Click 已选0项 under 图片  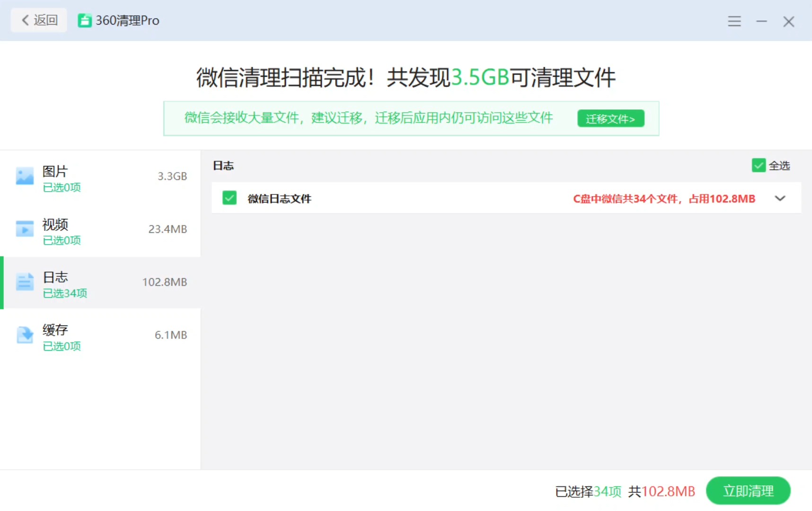pyautogui.click(x=62, y=187)
